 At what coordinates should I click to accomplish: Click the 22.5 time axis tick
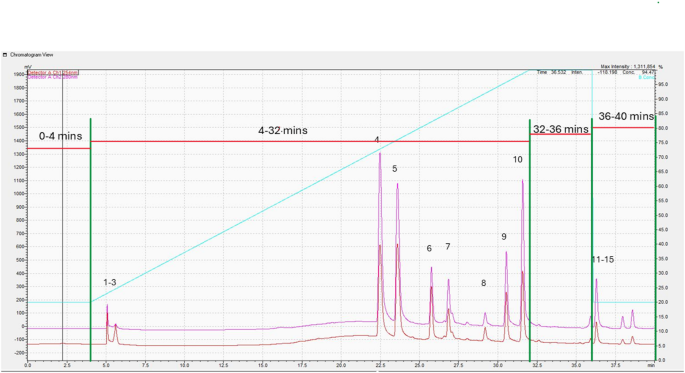380,365
